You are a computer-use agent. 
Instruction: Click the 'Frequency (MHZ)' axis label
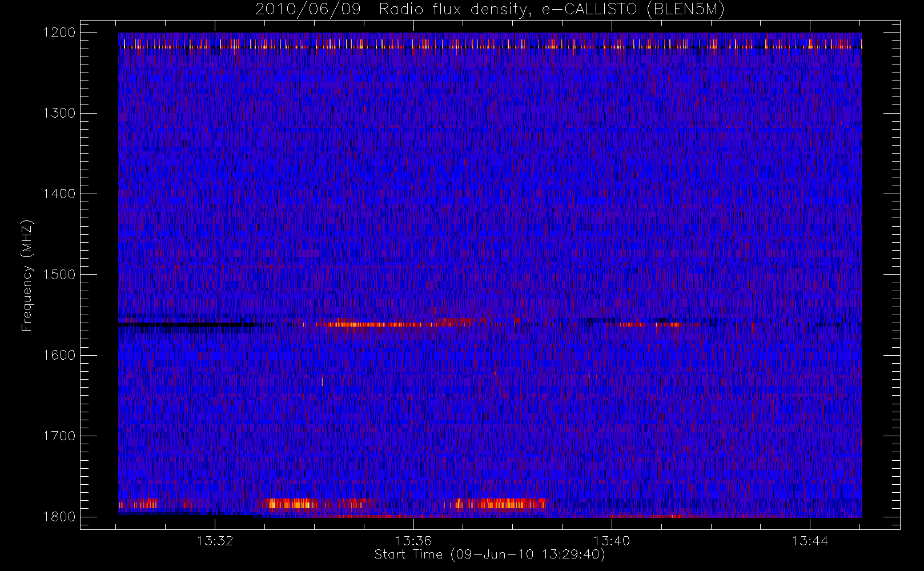(x=27, y=275)
